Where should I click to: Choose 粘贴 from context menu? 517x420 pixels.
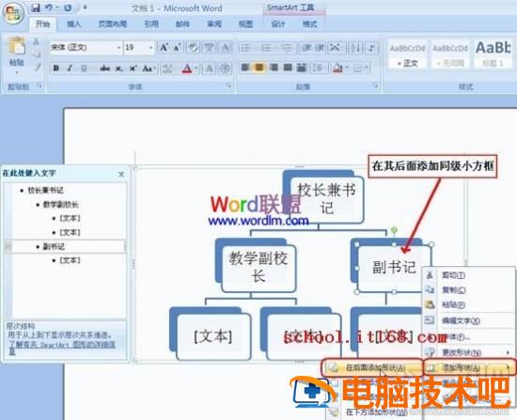pyautogui.click(x=468, y=304)
